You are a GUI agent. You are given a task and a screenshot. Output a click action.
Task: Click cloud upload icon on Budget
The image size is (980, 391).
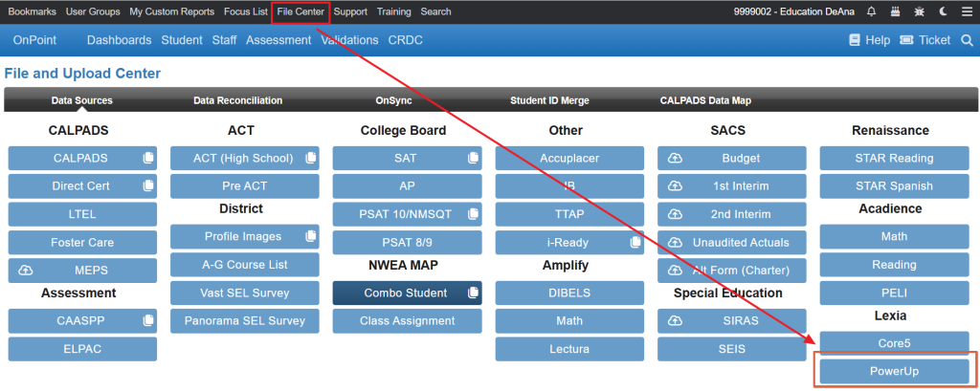pyautogui.click(x=674, y=158)
